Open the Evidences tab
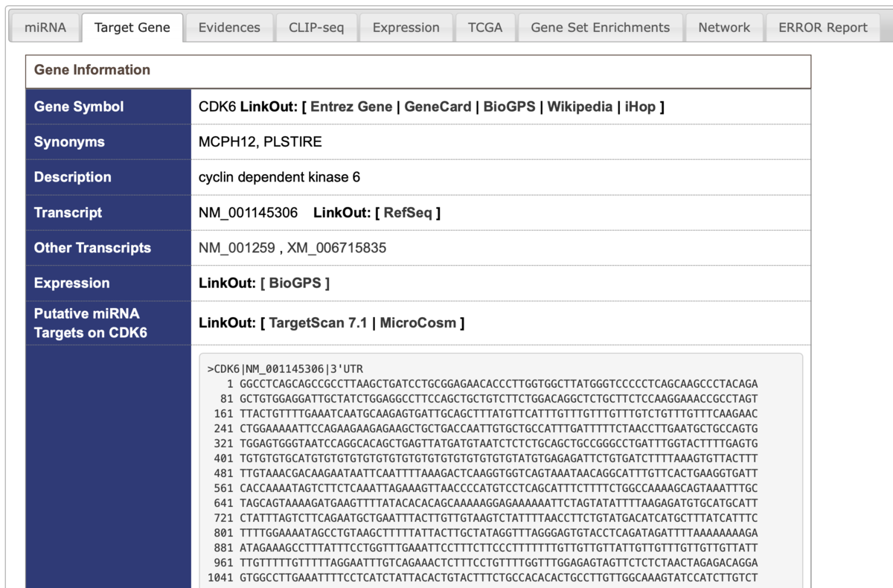893x588 pixels. click(229, 28)
